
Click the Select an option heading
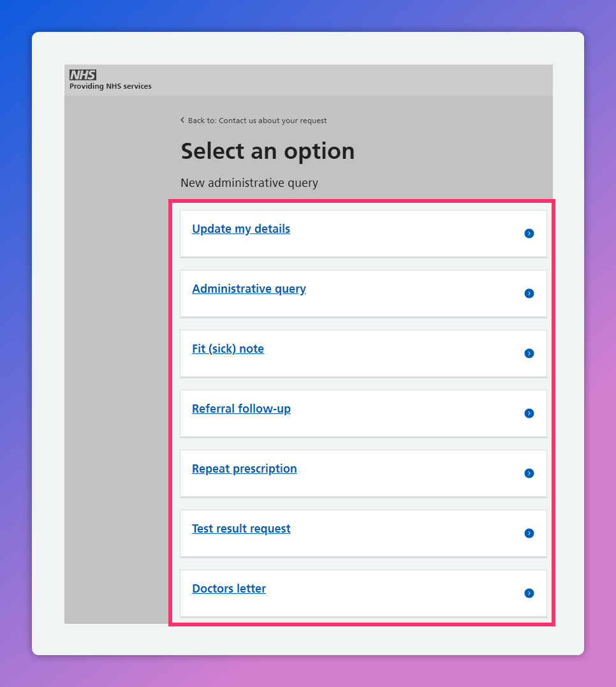coord(268,151)
